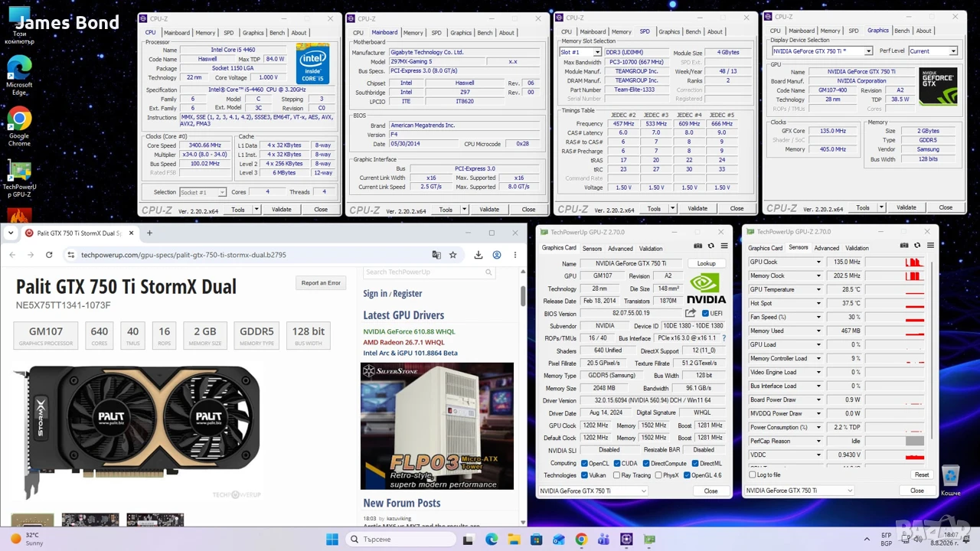This screenshot has height=551, width=980.
Task: Open the GPU Clock sensor dropdown
Action: click(x=818, y=262)
